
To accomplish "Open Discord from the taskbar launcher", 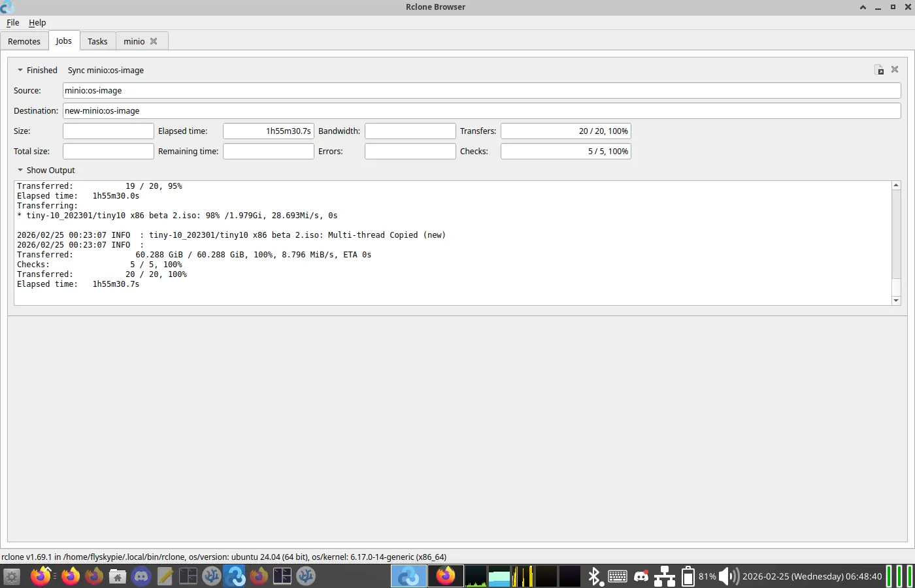I will [141, 576].
